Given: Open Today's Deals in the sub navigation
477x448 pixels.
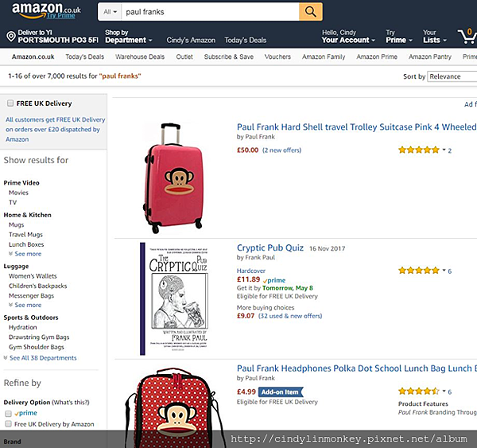Looking at the screenshot, I should coord(85,57).
